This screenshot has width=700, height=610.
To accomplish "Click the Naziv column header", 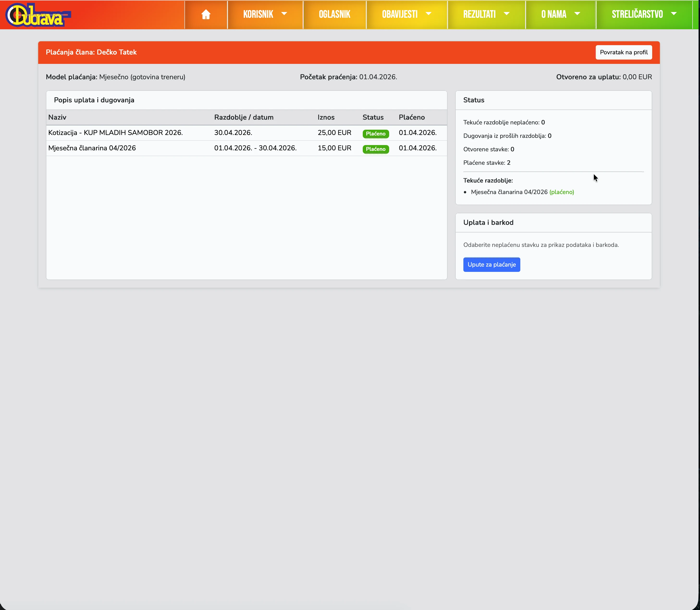I will [x=57, y=117].
